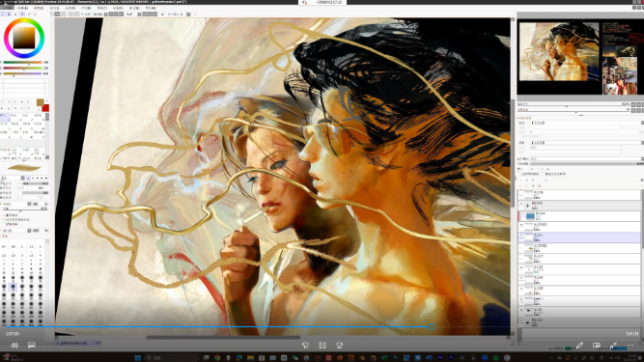
Task: Select the goldenthunder canvas tab below the canvas
Action: tap(78, 343)
